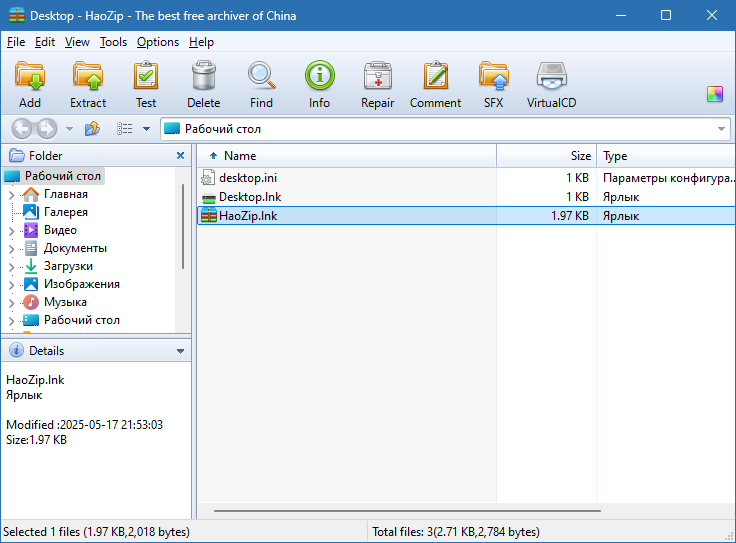The width and height of the screenshot is (736, 543).
Task: Select Видео in the folder tree
Action: [60, 230]
